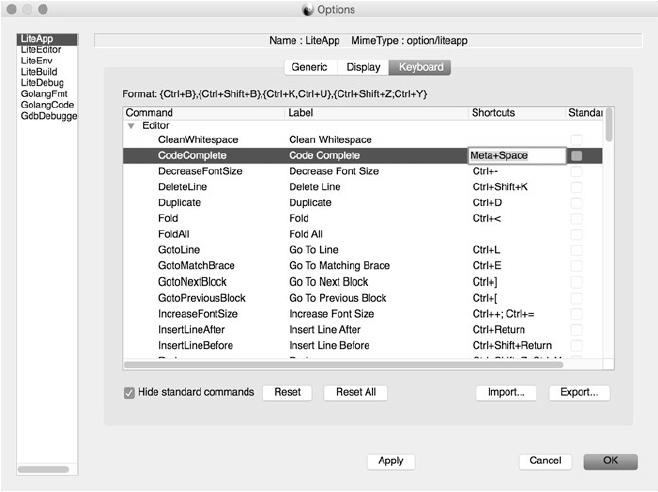The height and width of the screenshot is (492, 658).
Task: Select the GotoLine command
Action: [x=179, y=250]
